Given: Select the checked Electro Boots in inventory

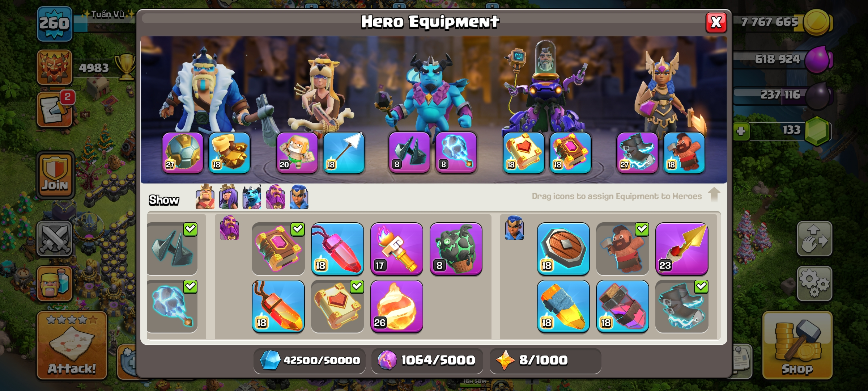Looking at the screenshot, I should coord(682,306).
